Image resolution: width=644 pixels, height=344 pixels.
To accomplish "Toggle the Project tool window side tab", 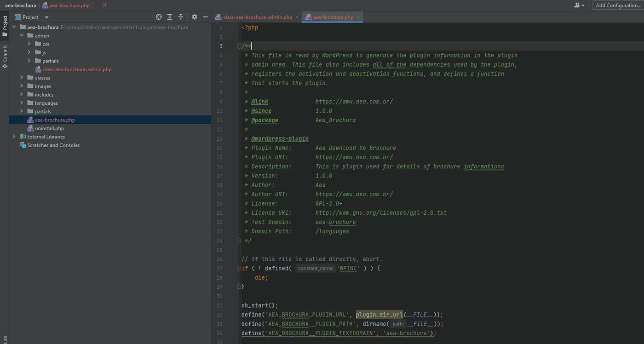I will pos(5,26).
